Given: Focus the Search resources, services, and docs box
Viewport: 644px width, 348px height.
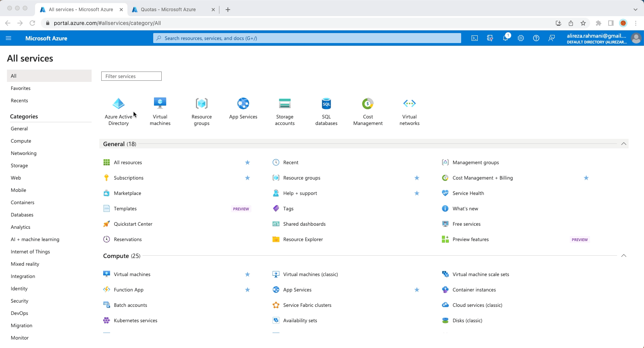Looking at the screenshot, I should [307, 38].
